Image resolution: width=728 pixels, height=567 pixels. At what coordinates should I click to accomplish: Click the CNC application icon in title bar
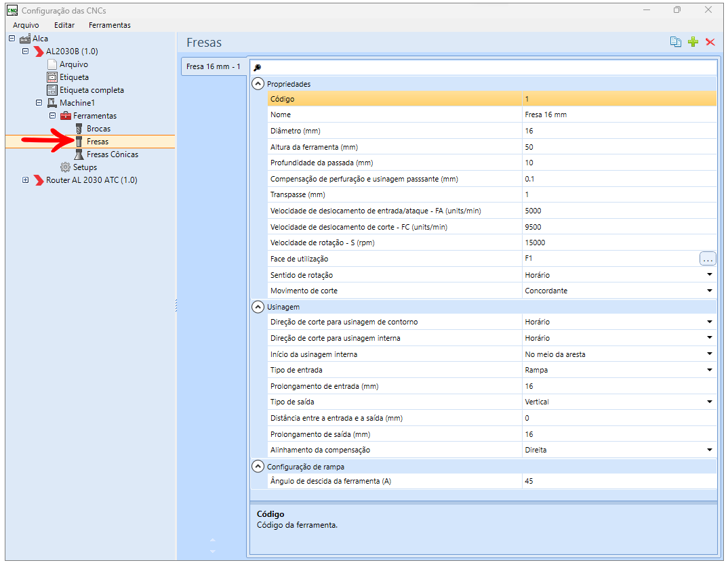point(12,10)
